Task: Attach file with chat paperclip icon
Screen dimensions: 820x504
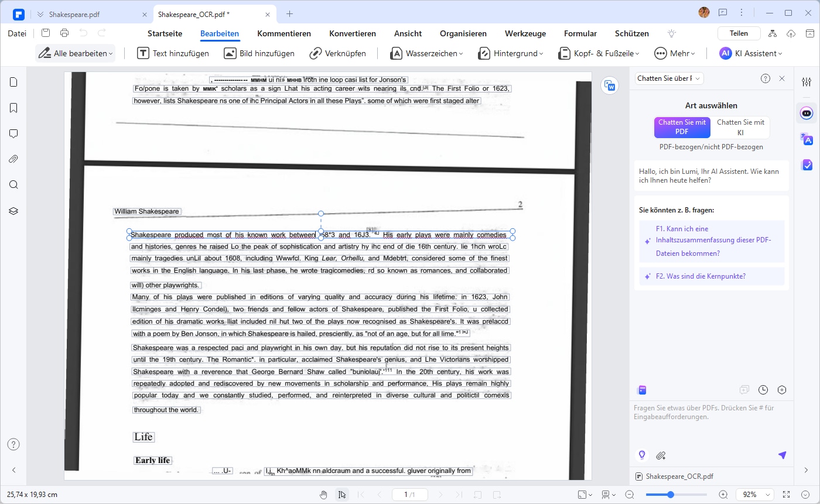Action: [x=661, y=455]
